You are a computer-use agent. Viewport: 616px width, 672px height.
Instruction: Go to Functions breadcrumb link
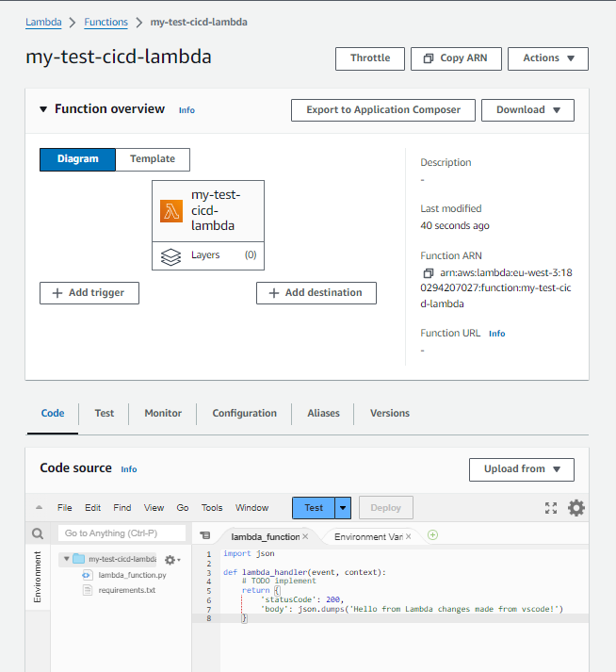(x=106, y=21)
